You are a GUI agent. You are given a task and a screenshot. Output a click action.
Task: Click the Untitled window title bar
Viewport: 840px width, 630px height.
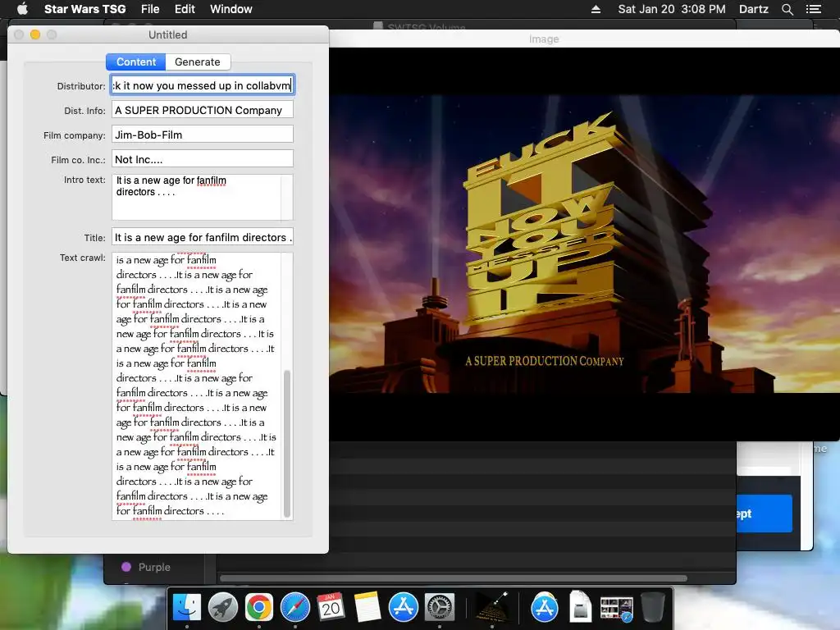(x=167, y=34)
